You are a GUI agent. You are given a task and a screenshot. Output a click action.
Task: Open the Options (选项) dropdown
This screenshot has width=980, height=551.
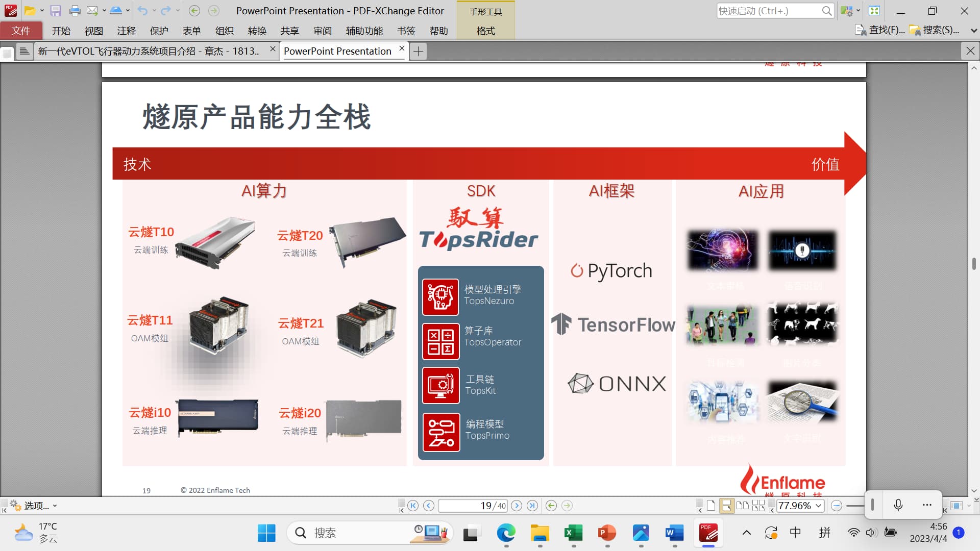[x=33, y=506]
